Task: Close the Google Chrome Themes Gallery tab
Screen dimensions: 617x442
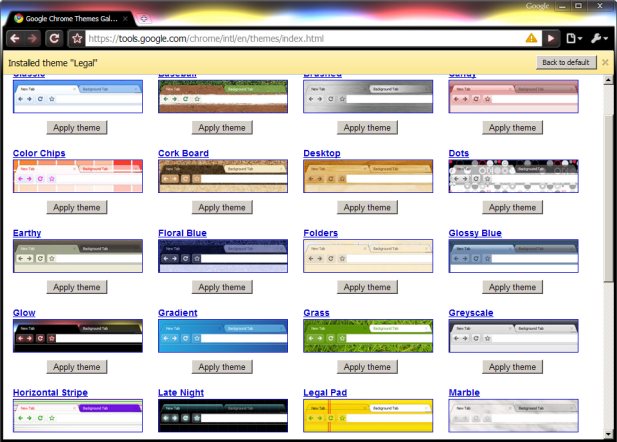Action: [x=125, y=18]
